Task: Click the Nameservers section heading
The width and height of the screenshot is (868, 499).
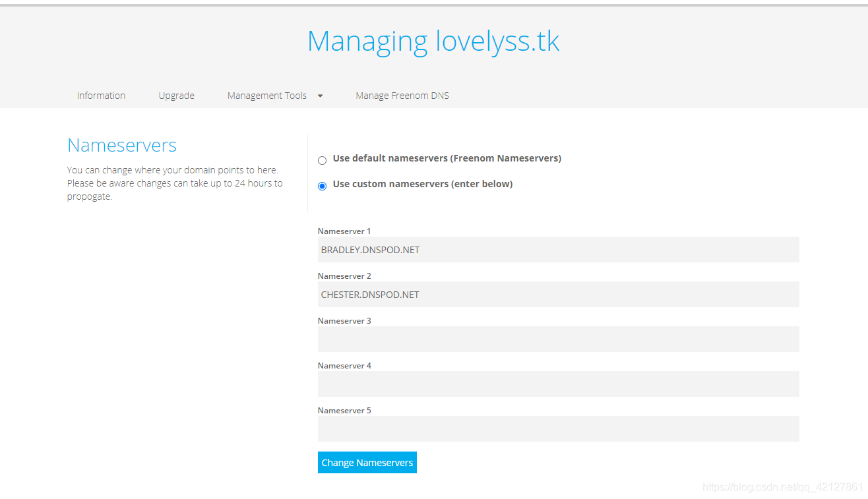Action: point(122,145)
